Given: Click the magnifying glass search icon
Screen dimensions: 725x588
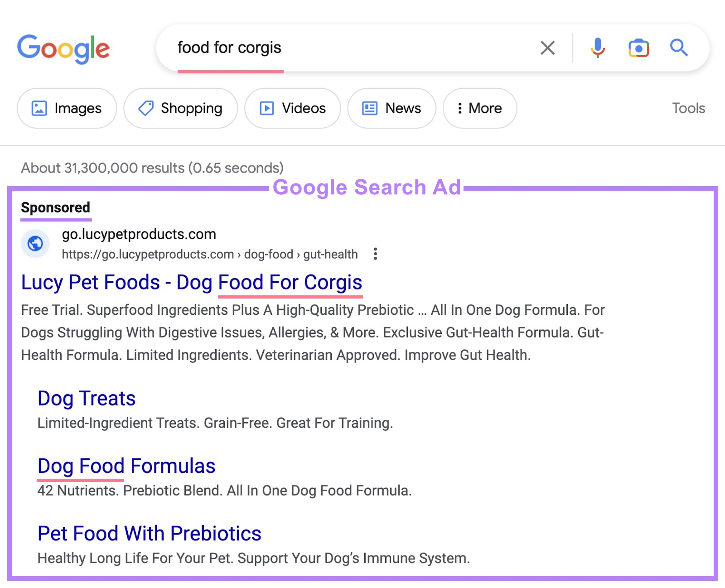Looking at the screenshot, I should [x=678, y=48].
